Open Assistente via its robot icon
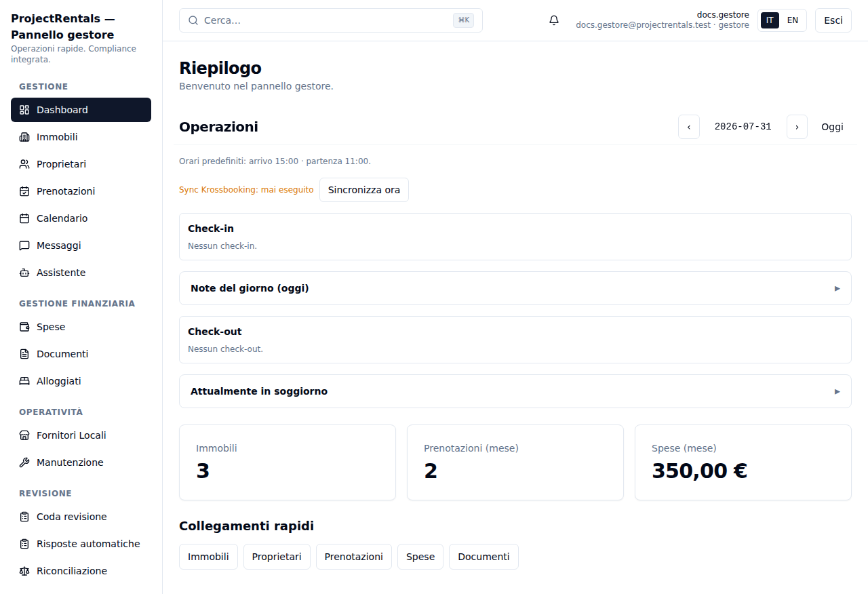Image resolution: width=868 pixels, height=594 pixels. 24,273
